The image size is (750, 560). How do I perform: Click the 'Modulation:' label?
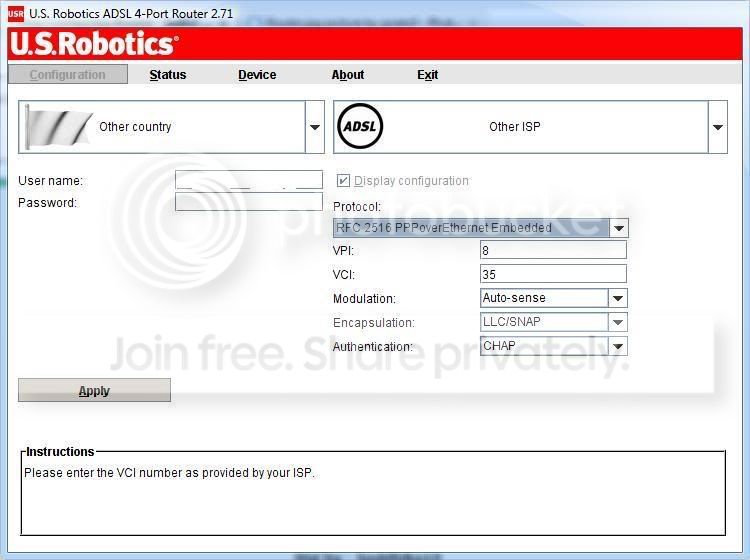[x=364, y=299]
